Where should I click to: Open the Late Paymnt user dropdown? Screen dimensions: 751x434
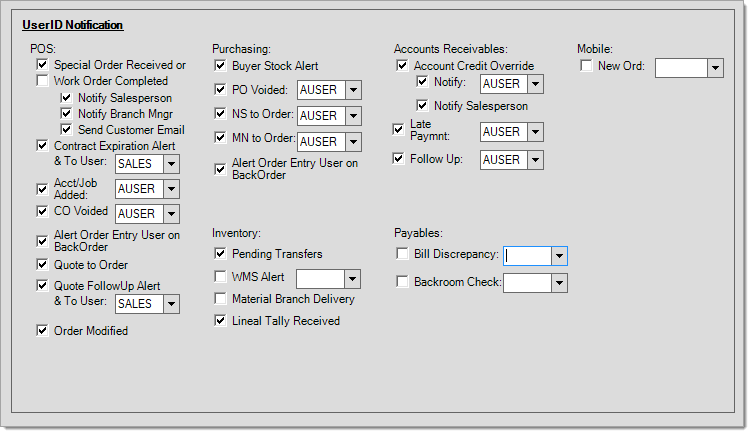coord(535,132)
